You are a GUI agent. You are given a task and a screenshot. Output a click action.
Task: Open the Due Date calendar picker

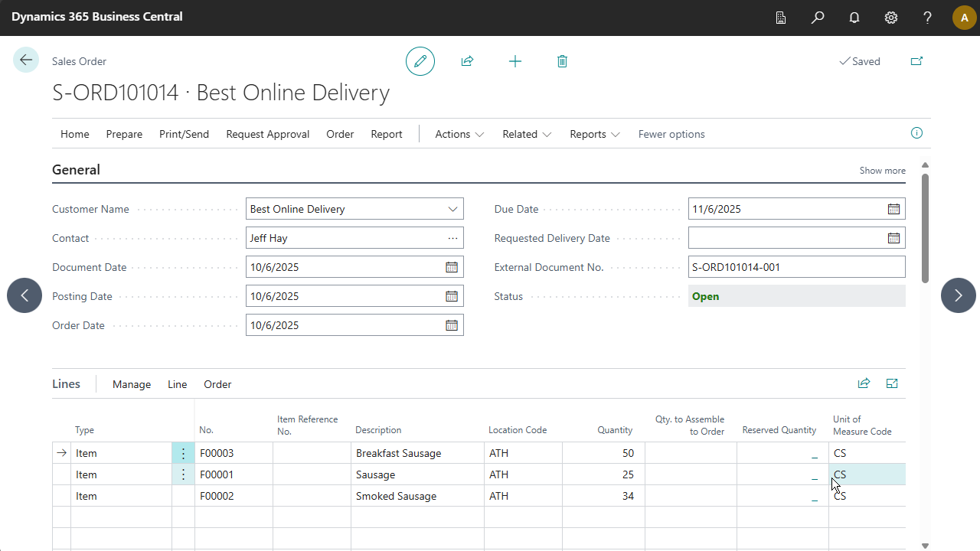click(x=893, y=209)
